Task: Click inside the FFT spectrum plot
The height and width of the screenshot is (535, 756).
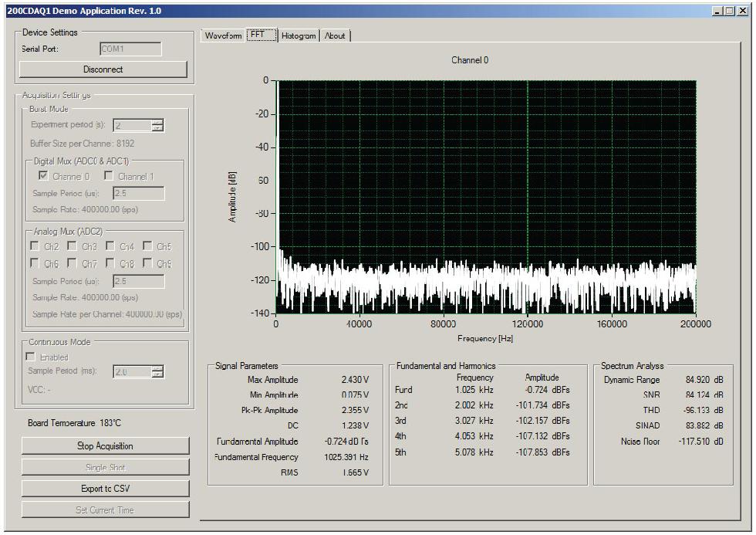Action: pyautogui.click(x=486, y=193)
